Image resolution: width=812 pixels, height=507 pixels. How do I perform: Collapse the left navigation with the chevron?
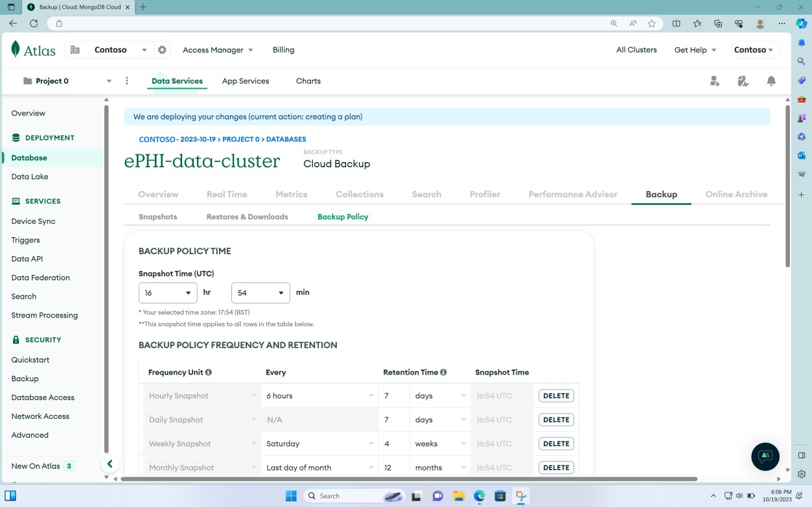110,464
